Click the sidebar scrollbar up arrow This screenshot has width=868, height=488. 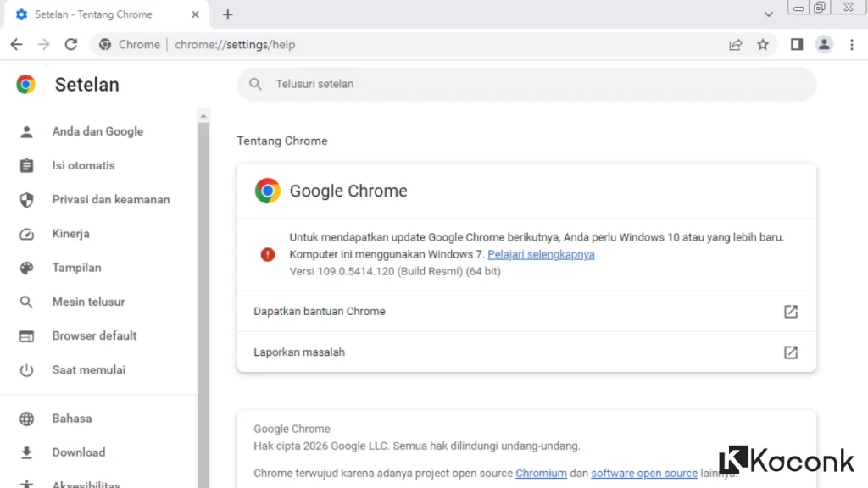[203, 115]
